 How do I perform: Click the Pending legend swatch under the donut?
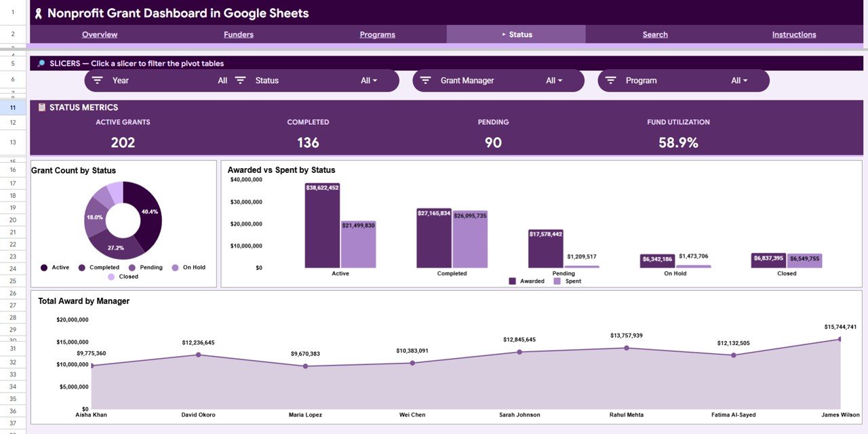pos(132,268)
